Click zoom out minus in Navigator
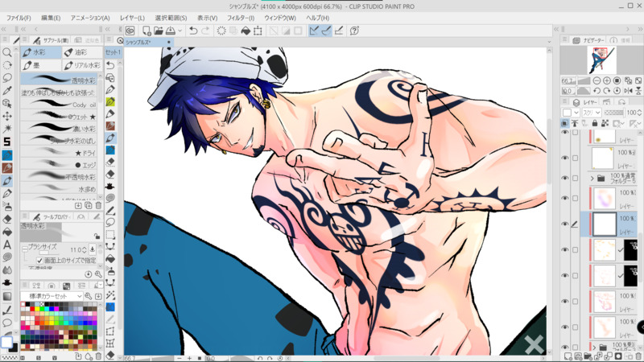The width and height of the screenshot is (644, 362). click(x=597, y=81)
